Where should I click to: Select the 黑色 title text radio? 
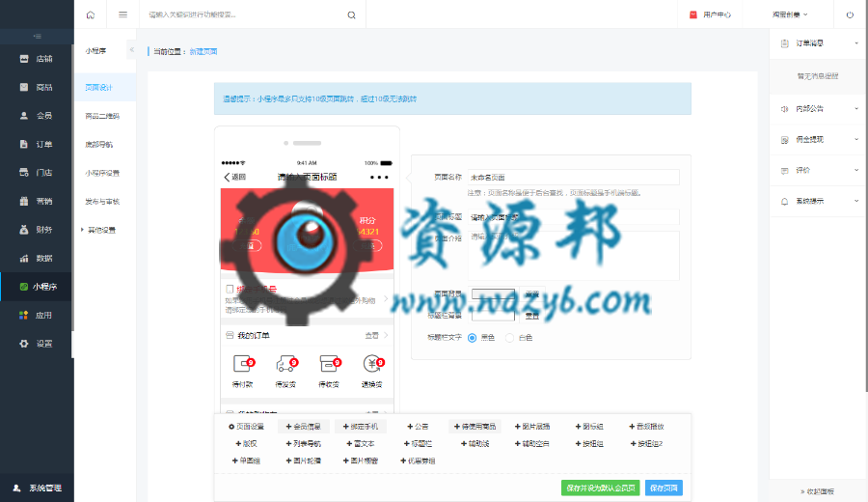(x=473, y=338)
